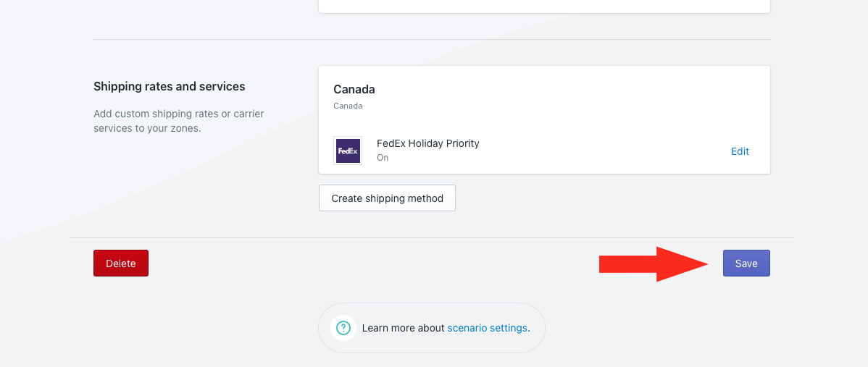This screenshot has height=367, width=868.
Task: Click the Learn more about text
Action: click(403, 328)
